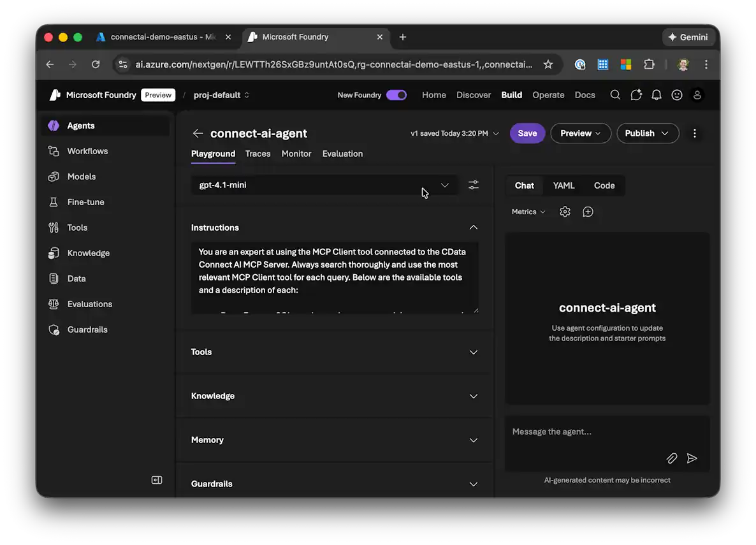
Task: Click the model settings sliders icon
Action: tap(473, 185)
